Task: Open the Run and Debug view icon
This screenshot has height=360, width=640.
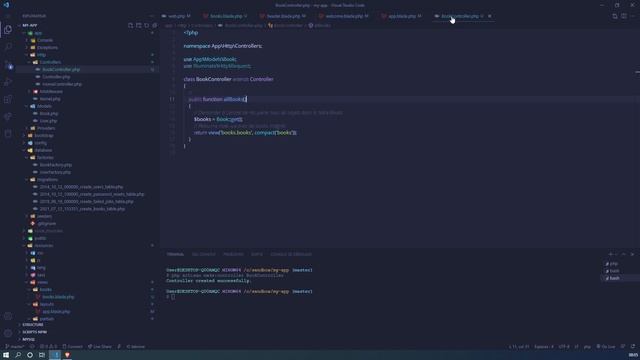Action: (x=8, y=82)
